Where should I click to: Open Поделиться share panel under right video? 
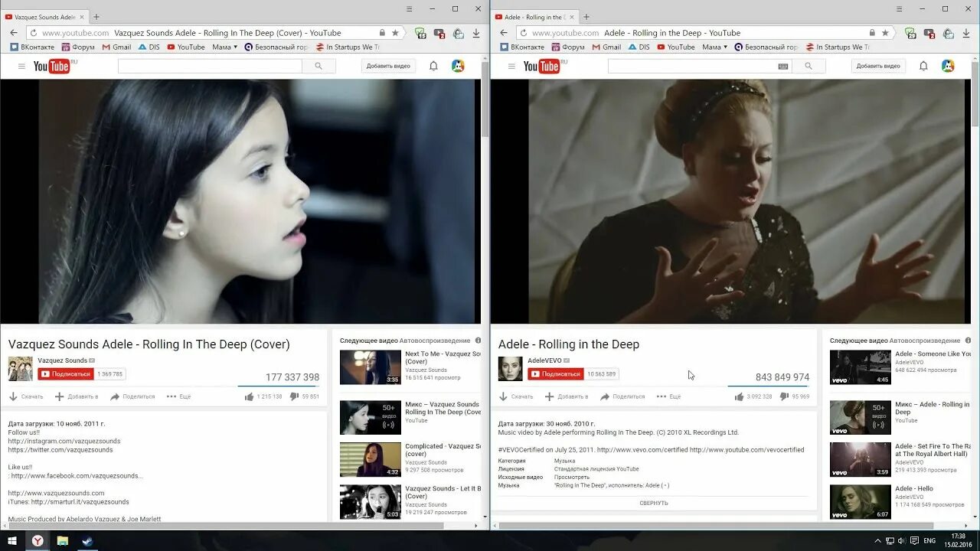pos(622,396)
